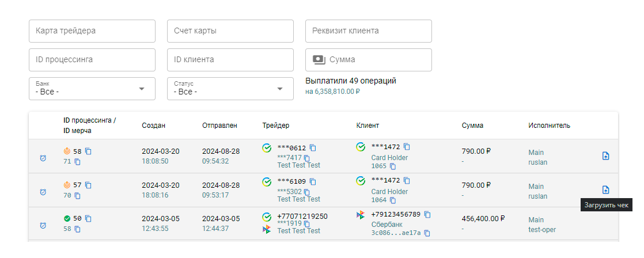
Task: Upload receipt for processing ID 57 row
Action: pyautogui.click(x=605, y=190)
